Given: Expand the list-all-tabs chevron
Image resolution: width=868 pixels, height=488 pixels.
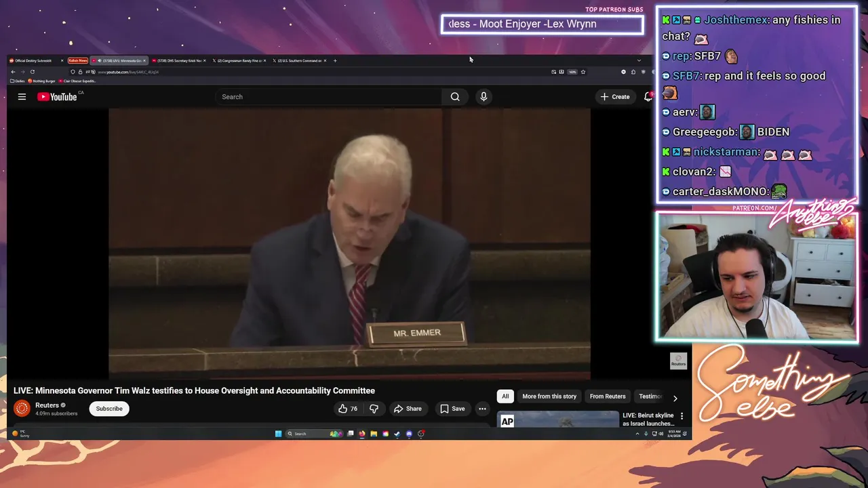Looking at the screenshot, I should (639, 60).
